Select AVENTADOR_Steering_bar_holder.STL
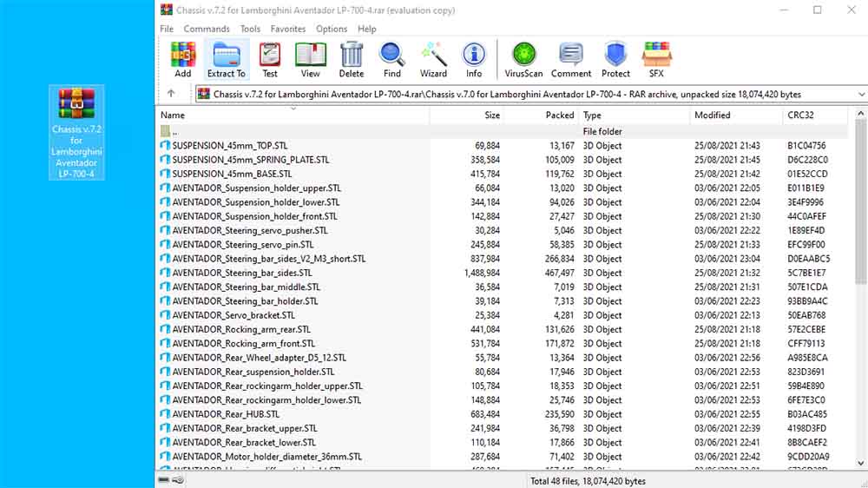This screenshot has width=868, height=488. point(245,300)
